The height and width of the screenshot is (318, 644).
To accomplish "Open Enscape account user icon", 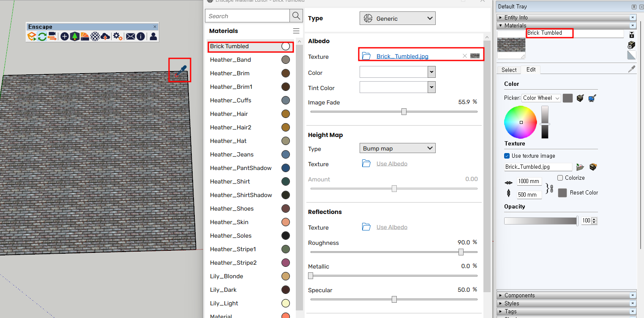I will coord(153,36).
